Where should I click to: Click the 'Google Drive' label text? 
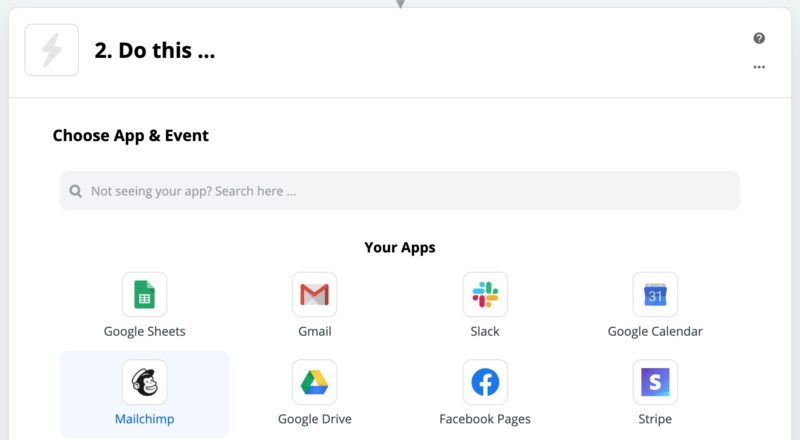coord(315,419)
